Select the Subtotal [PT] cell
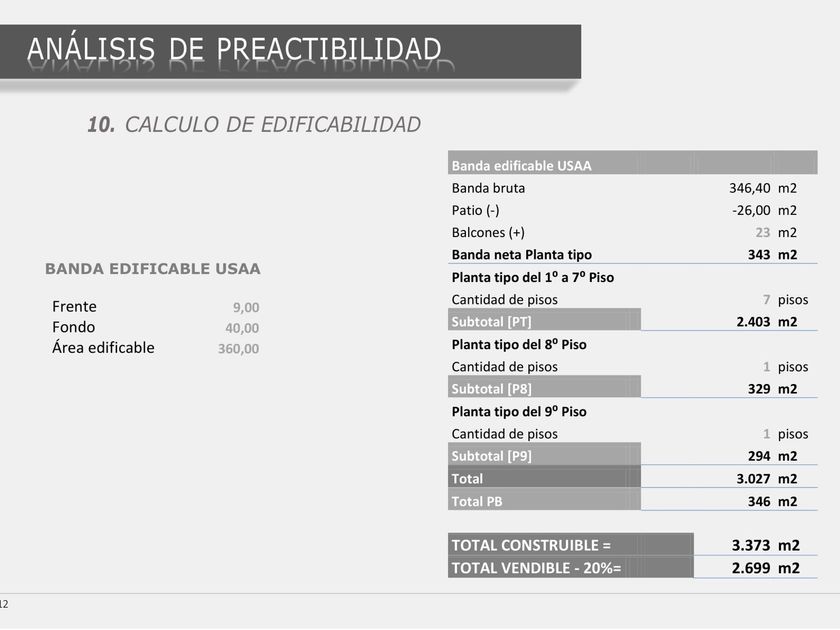The height and width of the screenshot is (630, 840). click(x=544, y=320)
